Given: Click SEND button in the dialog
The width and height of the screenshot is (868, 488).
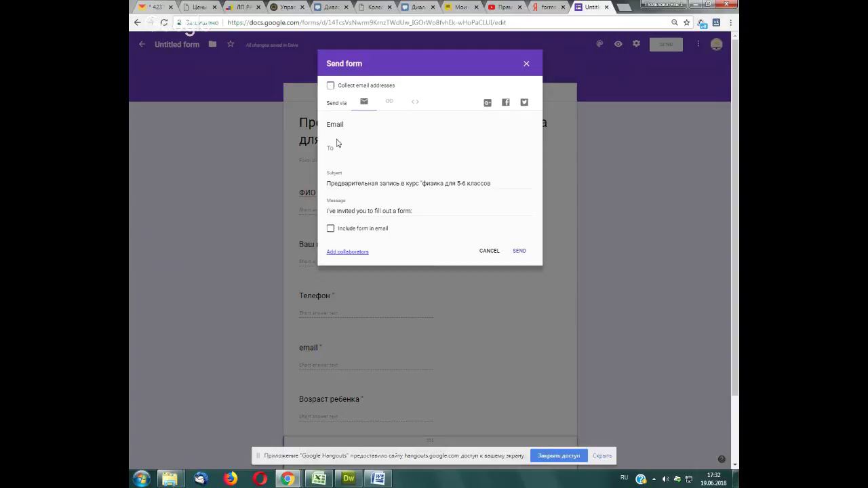Looking at the screenshot, I should pos(519,251).
